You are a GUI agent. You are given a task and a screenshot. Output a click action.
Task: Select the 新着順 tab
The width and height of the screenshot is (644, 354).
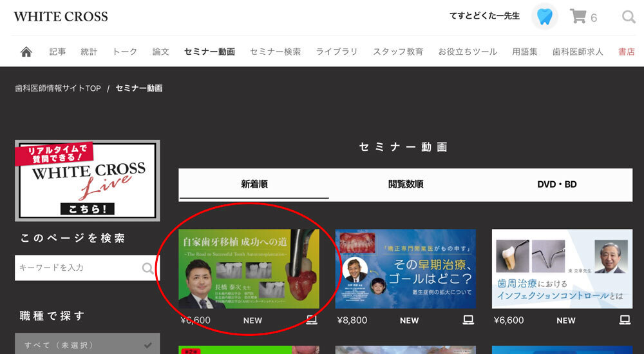pos(254,184)
